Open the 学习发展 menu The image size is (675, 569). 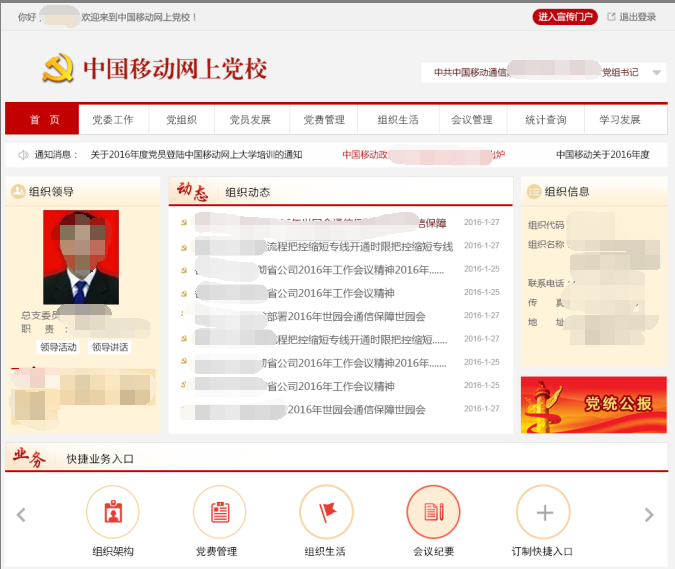[620, 120]
